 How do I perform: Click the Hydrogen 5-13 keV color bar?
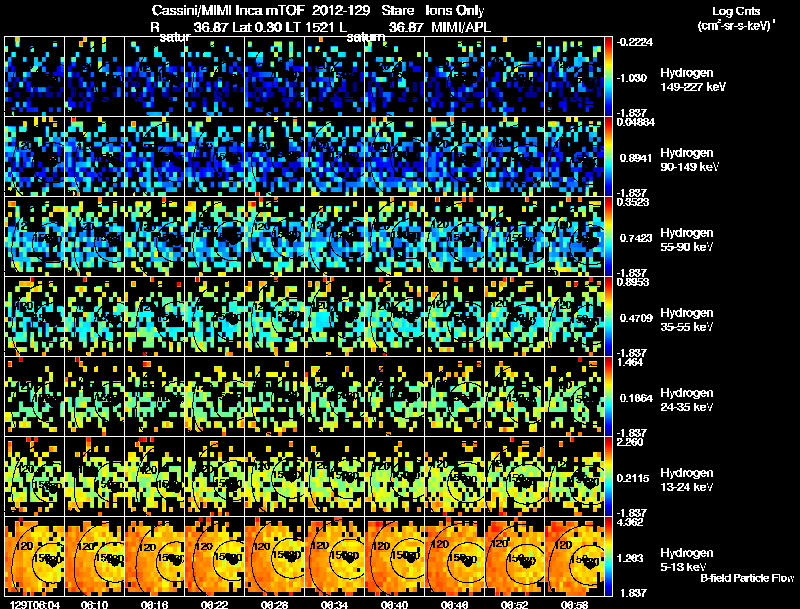coord(608,556)
